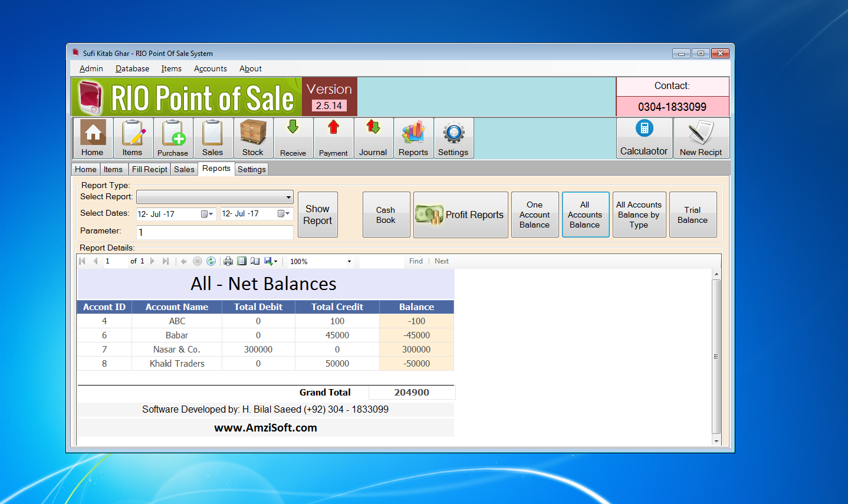Open the Payment screen using the red arrow icon
This screenshot has width=848, height=504.
(333, 138)
